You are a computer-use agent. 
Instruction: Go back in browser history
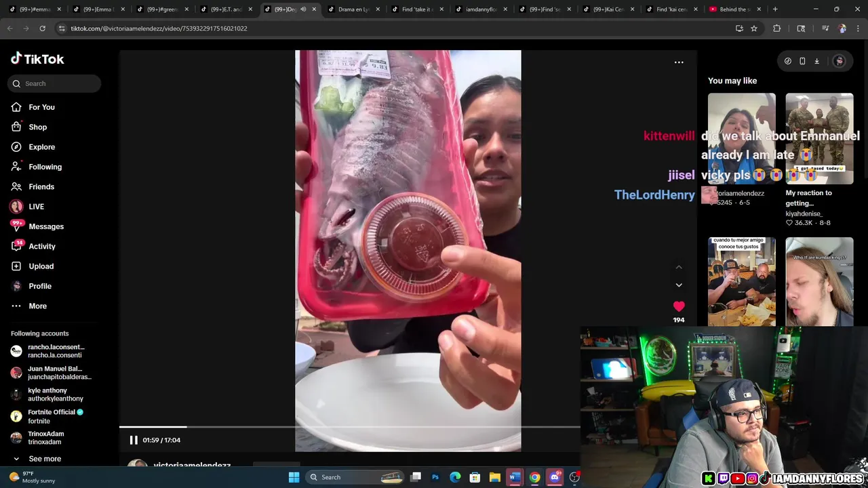point(10,28)
